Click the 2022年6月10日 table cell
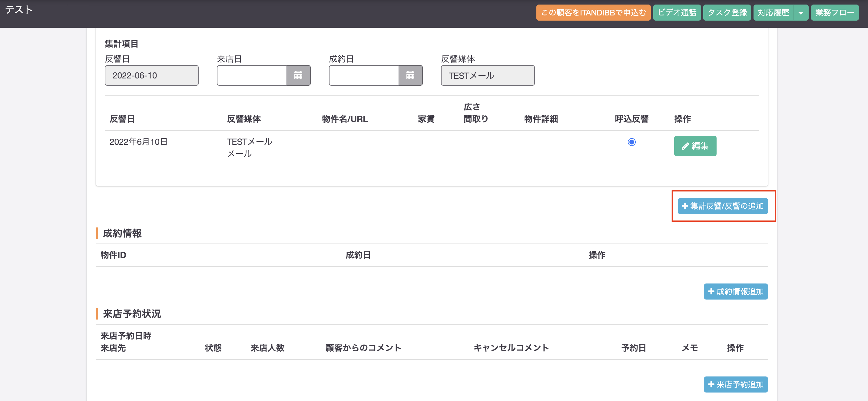This screenshot has width=868, height=401. (x=138, y=142)
